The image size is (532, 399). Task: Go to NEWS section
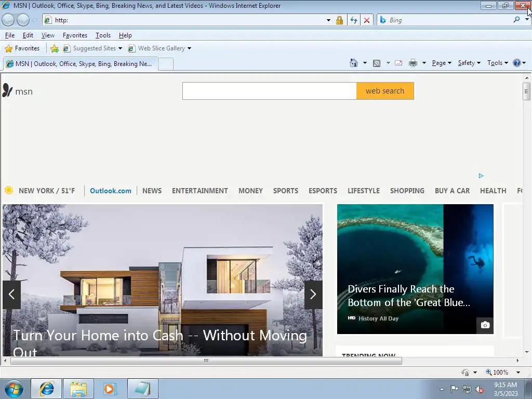[152, 191]
